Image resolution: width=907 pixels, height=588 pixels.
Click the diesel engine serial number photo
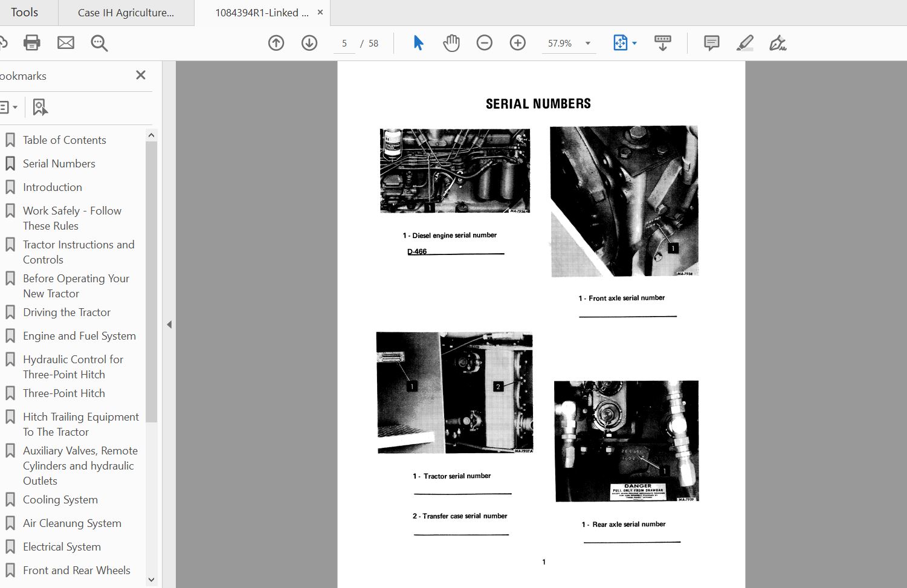click(x=455, y=170)
